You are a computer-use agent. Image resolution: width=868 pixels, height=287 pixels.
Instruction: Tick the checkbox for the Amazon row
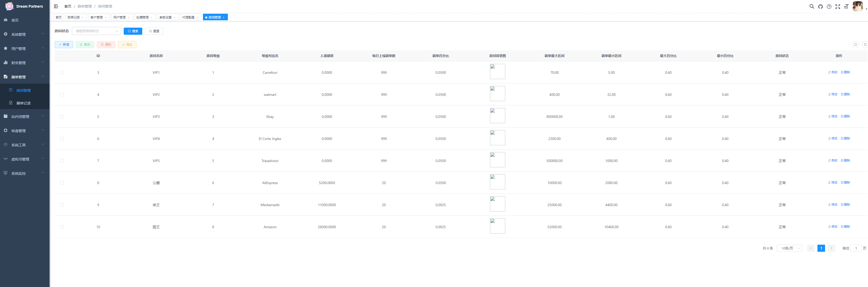point(62,227)
